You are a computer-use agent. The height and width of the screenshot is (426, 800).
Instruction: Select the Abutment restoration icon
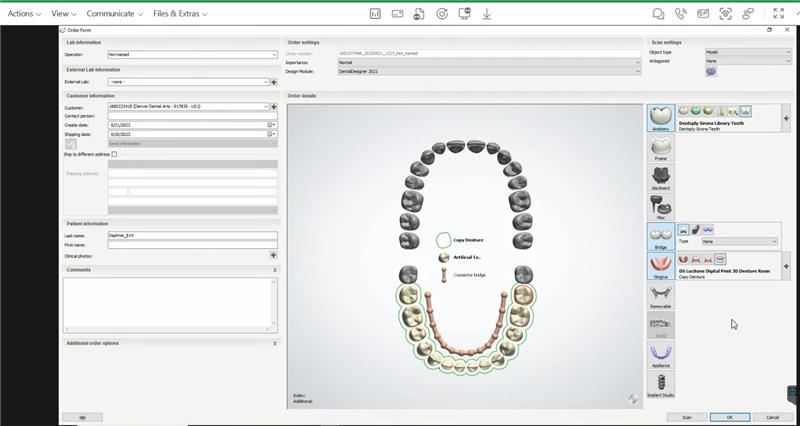point(660,177)
